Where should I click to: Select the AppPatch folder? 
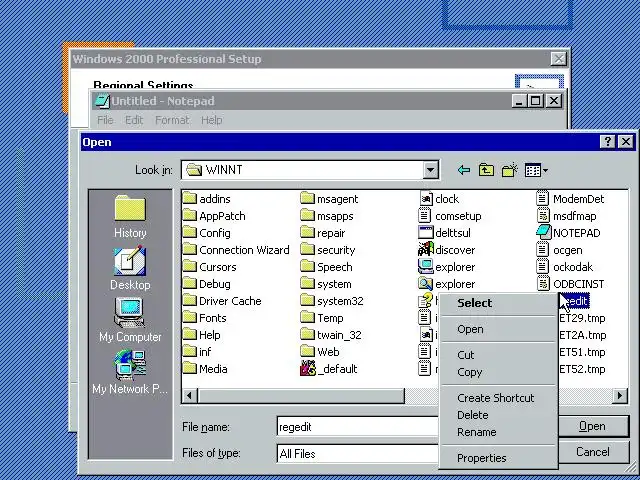[x=214, y=216]
